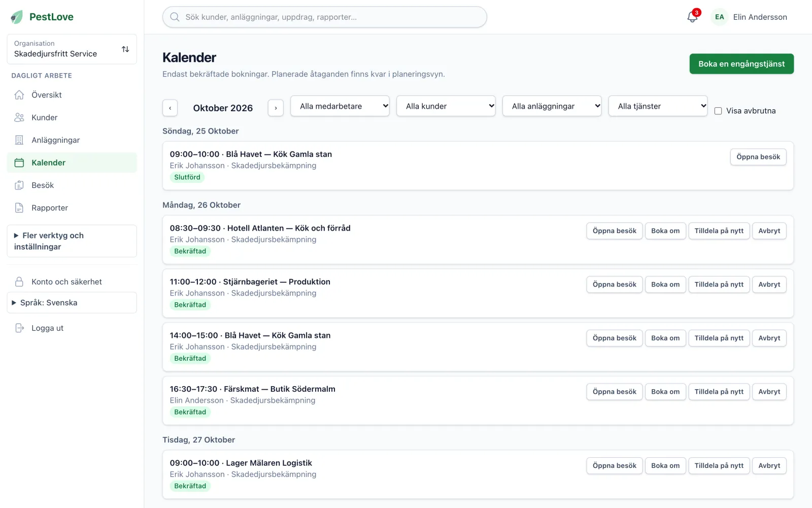Navigate to Kunder page

72,117
